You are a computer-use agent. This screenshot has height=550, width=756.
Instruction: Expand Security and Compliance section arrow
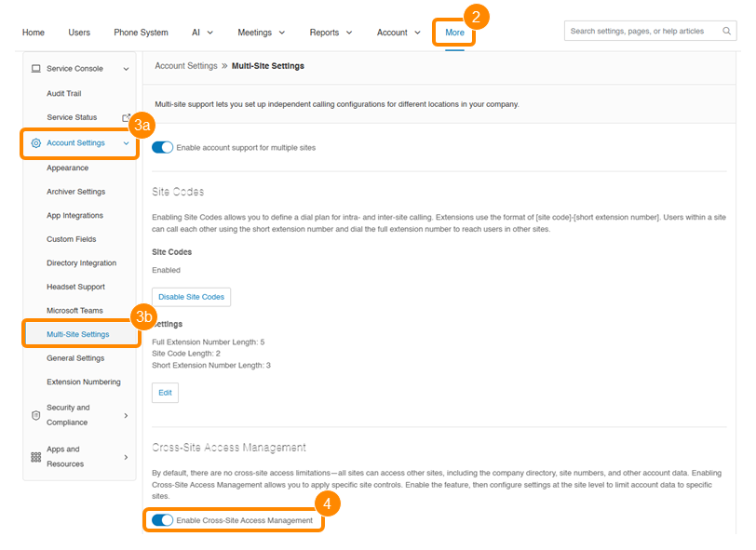click(x=126, y=415)
